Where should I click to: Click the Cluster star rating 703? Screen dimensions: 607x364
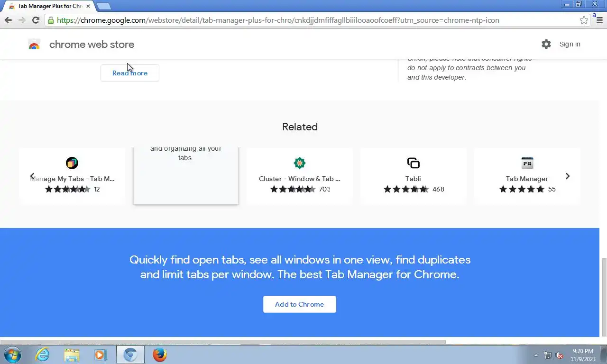point(300,189)
